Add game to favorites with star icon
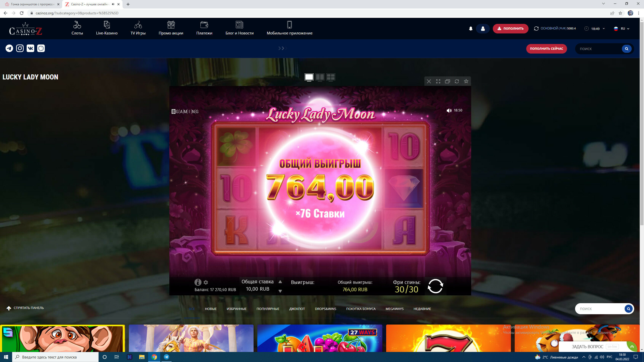The height and width of the screenshot is (362, 644). 466,81
